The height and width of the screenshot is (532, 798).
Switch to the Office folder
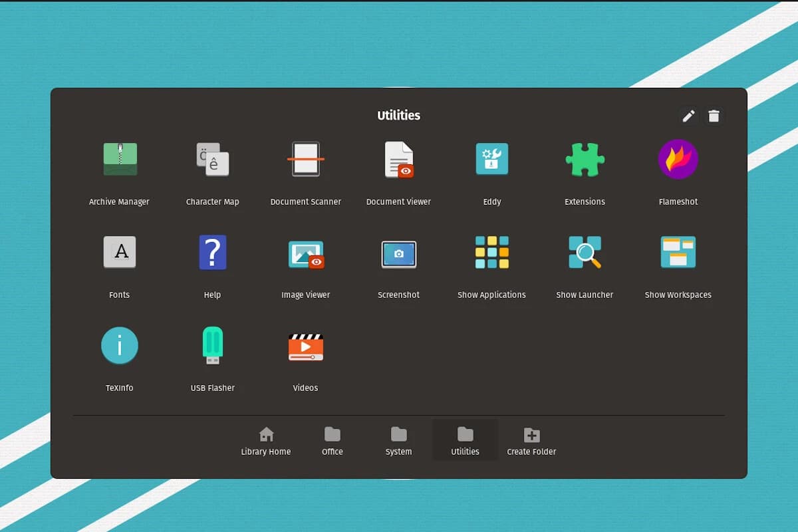pos(332,442)
